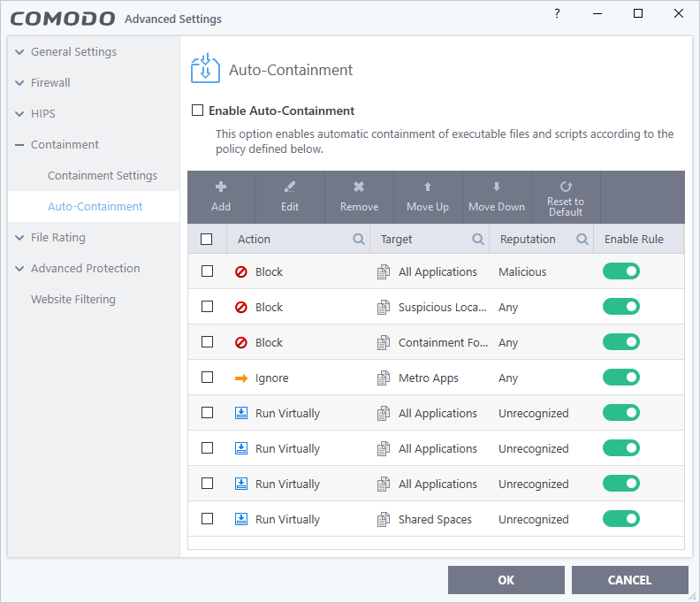Screen dimensions: 700x603
Task: Click the Reputation column search icon
Action: pyautogui.click(x=582, y=239)
